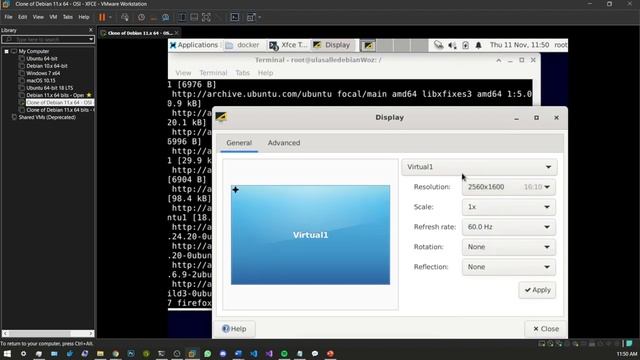
Task: Open the Virtual1 monitor dropdown
Action: (479, 167)
